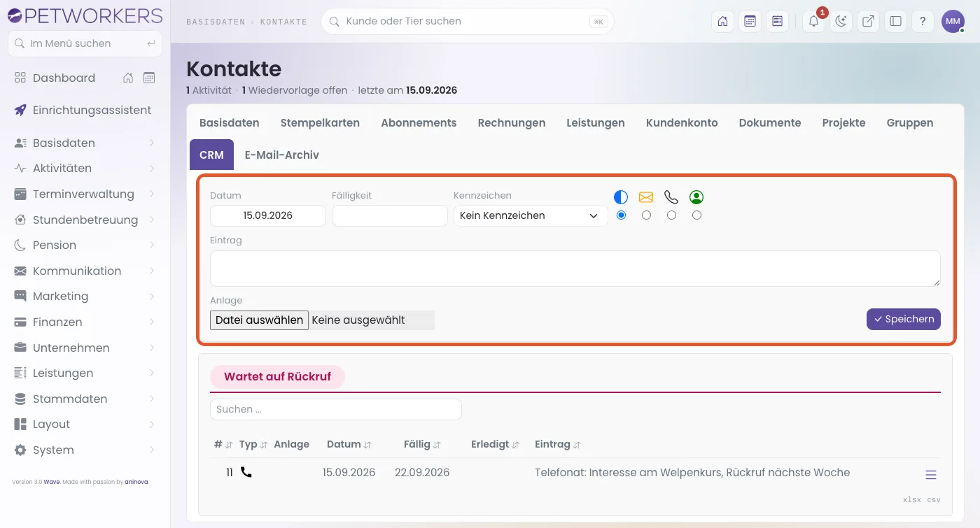Select the half-circle note type radio

pyautogui.click(x=621, y=215)
